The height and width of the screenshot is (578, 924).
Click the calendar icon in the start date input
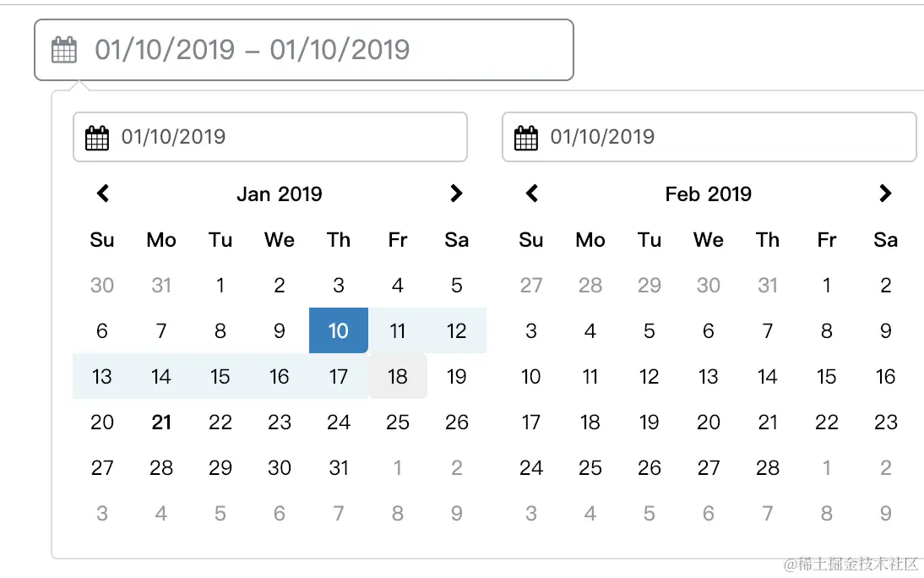click(x=97, y=138)
